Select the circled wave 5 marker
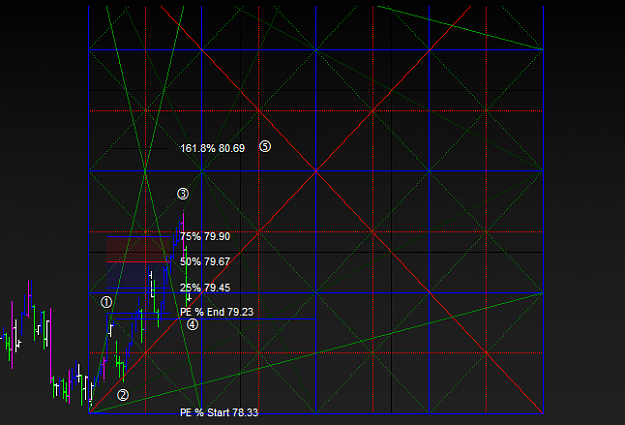 click(265, 146)
